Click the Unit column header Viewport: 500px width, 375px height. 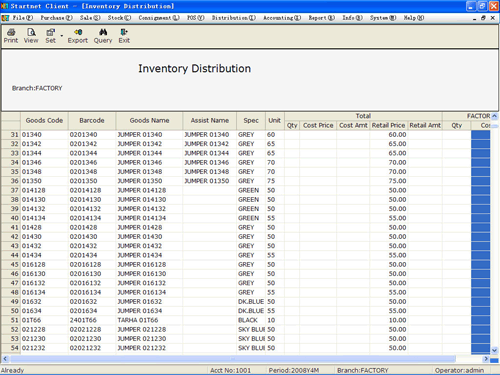(x=275, y=121)
